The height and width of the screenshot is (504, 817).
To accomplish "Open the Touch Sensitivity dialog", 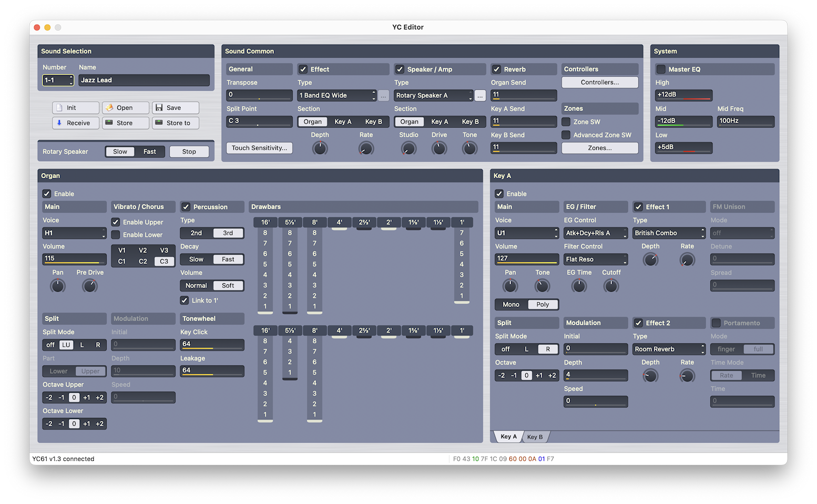I will (259, 148).
